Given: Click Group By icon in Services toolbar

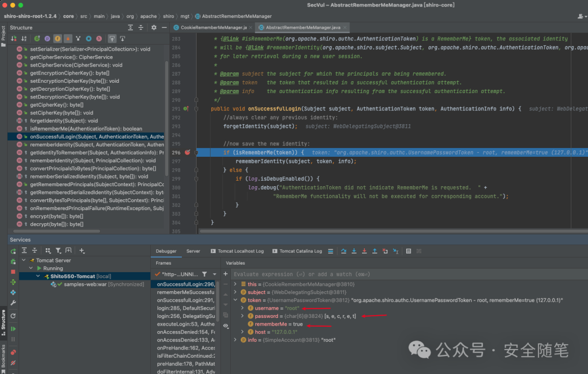Looking at the screenshot, I should 48,250.
